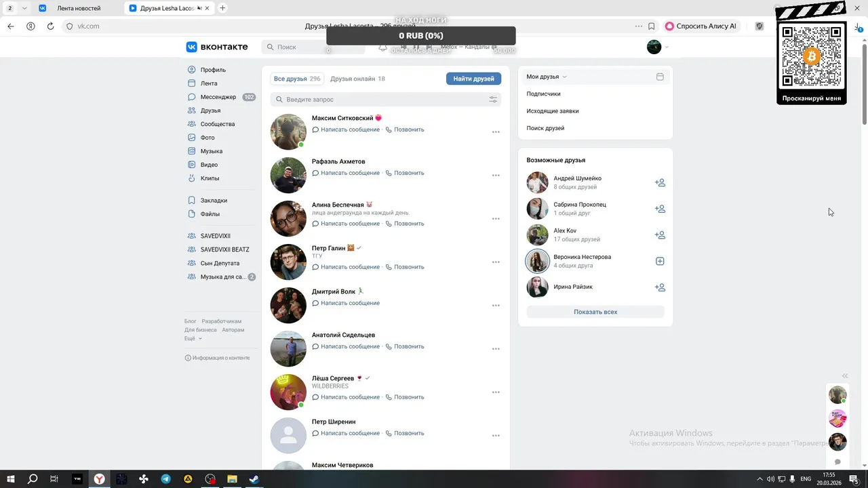Click Спросить Алису AI in the browser toolbar

point(701,26)
